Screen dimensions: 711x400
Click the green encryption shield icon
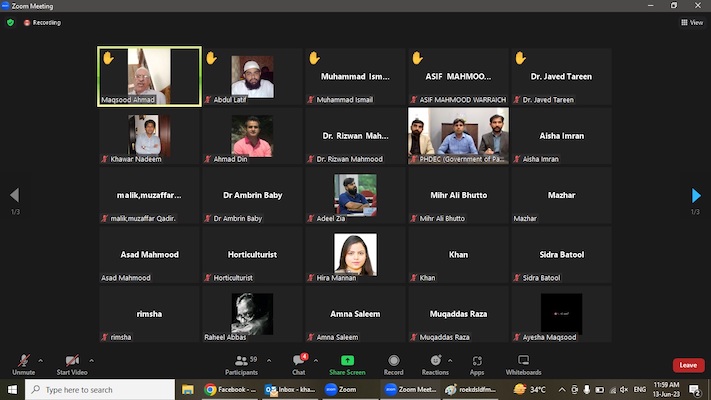[11, 22]
